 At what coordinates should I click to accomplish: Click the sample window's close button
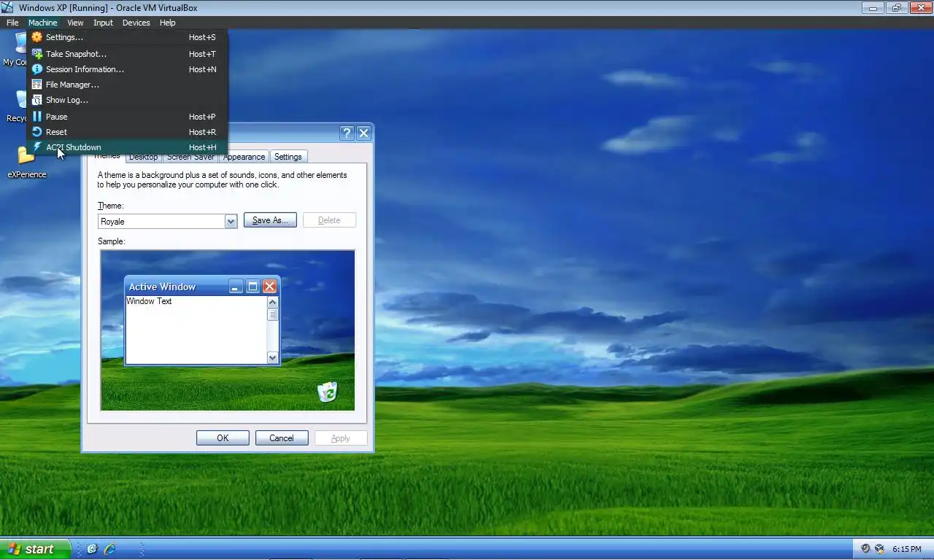point(269,287)
